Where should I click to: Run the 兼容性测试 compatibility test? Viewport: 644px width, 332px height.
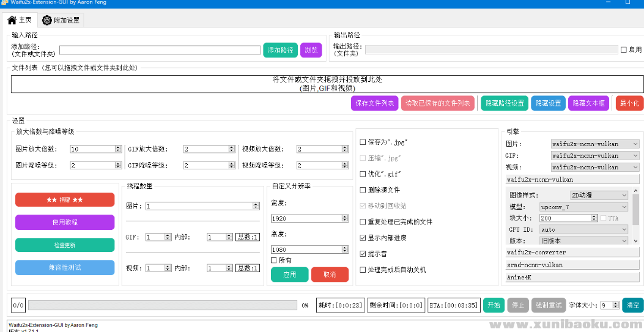pyautogui.click(x=65, y=268)
